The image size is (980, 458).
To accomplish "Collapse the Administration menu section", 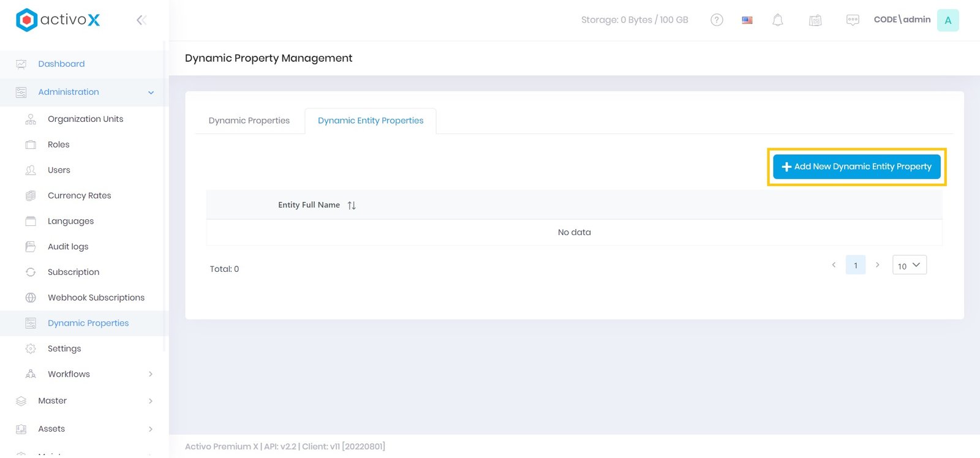I will 151,92.
